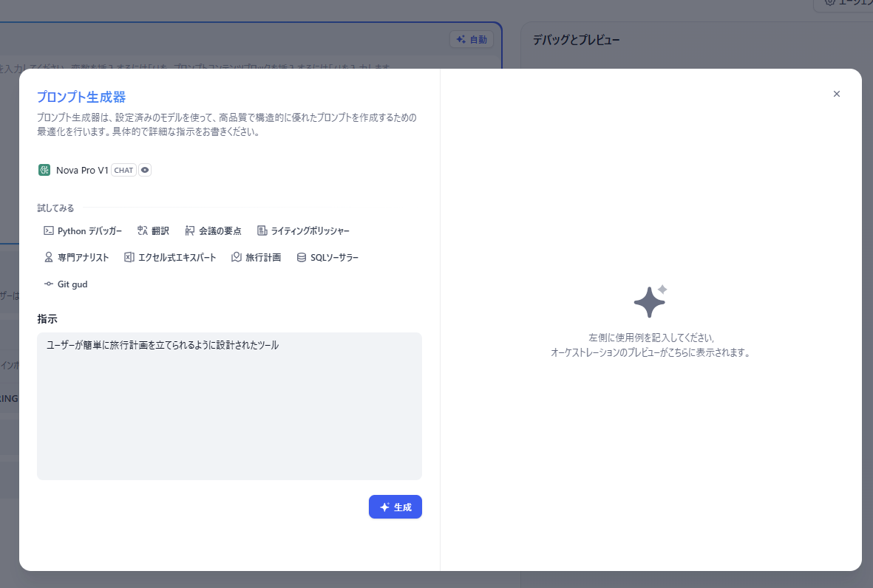Choose the 翻訳 example prompt
This screenshot has height=588, width=873.
coord(153,231)
